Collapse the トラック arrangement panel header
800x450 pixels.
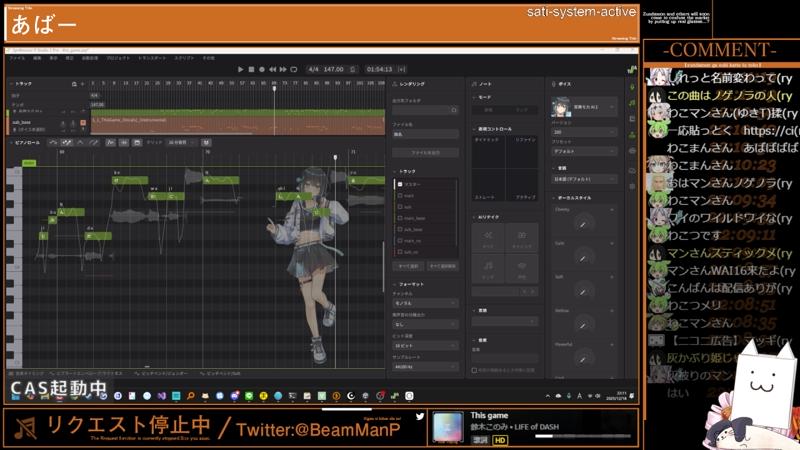click(x=12, y=84)
